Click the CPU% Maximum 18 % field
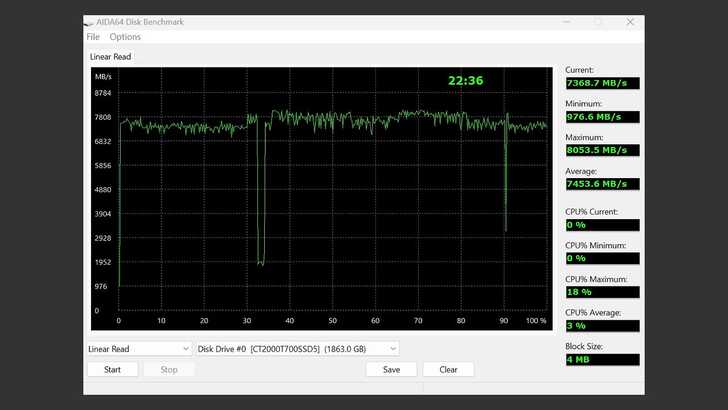Screen dimensions: 728x410 [601, 292]
